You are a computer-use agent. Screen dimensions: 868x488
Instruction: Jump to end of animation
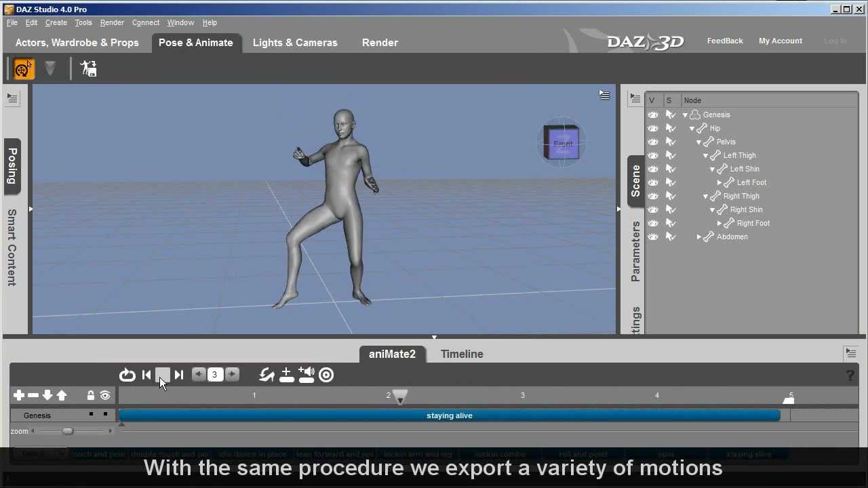(x=179, y=375)
